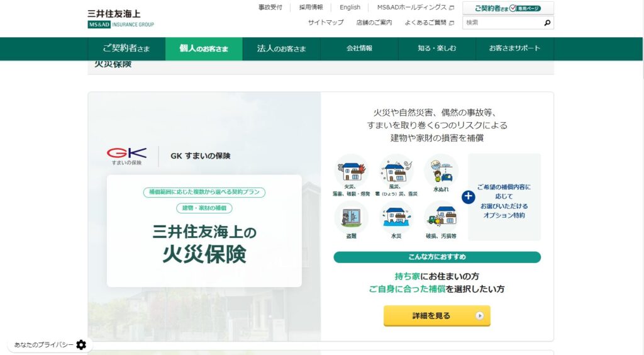Click the 事故受付 link
Image resolution: width=644 pixels, height=355 pixels.
pyautogui.click(x=270, y=8)
